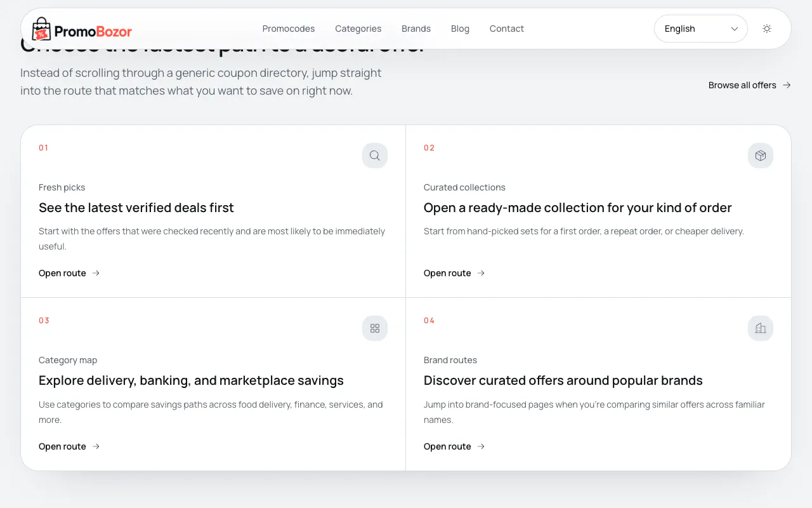Go to Categories in the navigation bar
This screenshot has width=812, height=508.
(358, 29)
